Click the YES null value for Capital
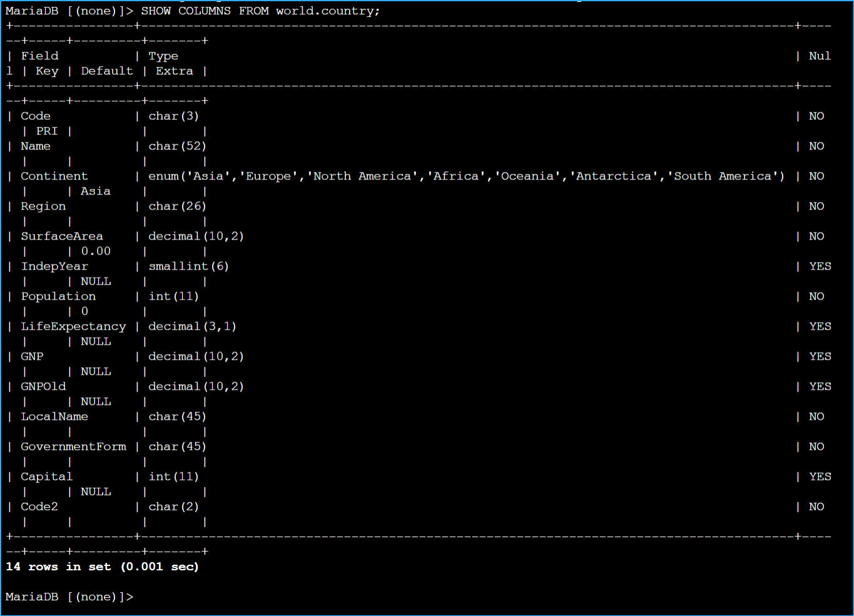 coord(820,477)
